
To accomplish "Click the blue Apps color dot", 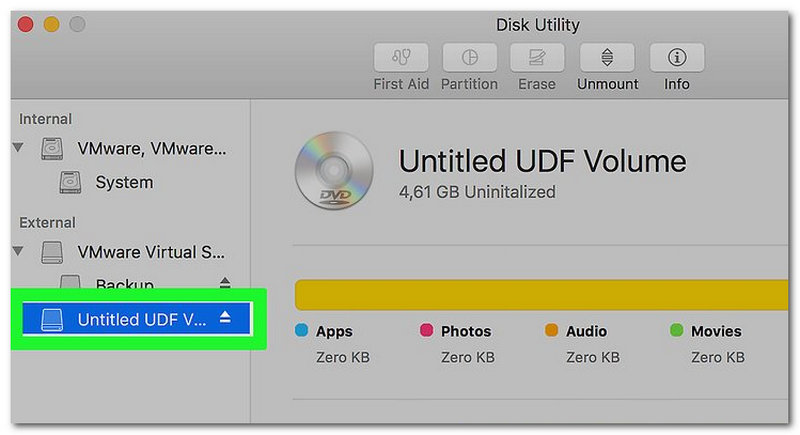I will tap(302, 330).
